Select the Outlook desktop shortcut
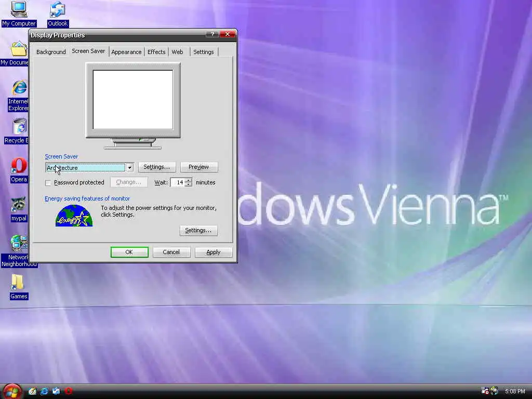This screenshot has width=532, height=399. click(x=57, y=14)
